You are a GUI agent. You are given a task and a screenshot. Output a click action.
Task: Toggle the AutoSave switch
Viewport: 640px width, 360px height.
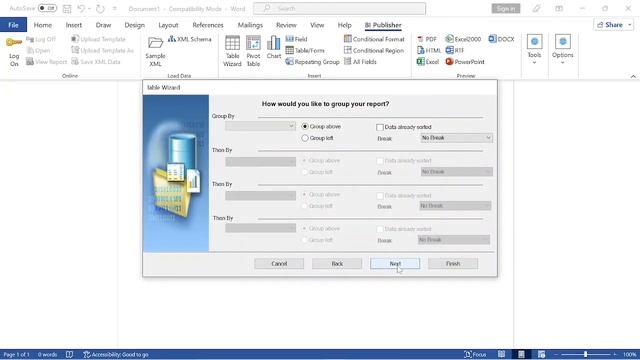(x=47, y=8)
